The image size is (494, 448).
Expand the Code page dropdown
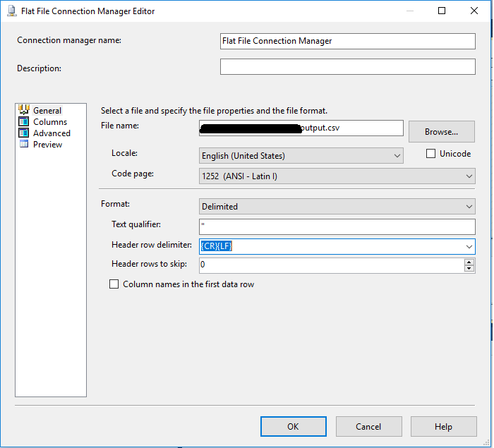click(337, 176)
